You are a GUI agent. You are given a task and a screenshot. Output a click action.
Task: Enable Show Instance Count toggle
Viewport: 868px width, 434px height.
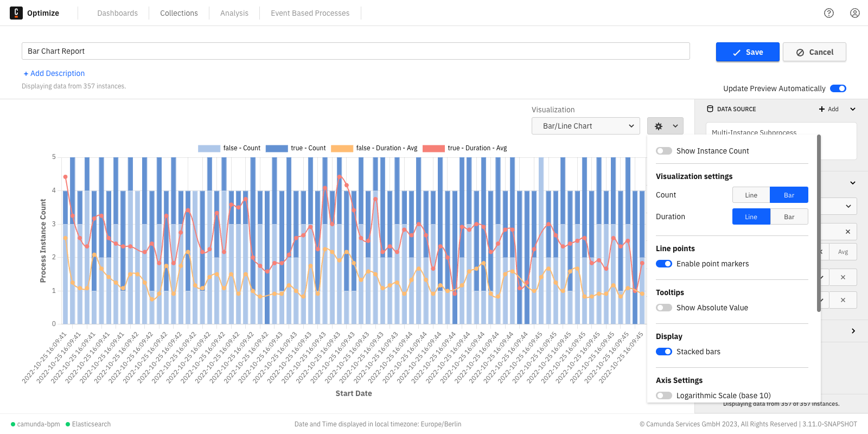coord(664,151)
